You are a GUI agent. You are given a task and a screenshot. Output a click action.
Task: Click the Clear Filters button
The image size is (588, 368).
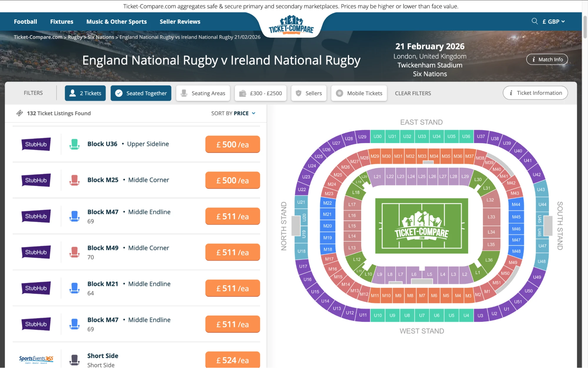coord(413,93)
